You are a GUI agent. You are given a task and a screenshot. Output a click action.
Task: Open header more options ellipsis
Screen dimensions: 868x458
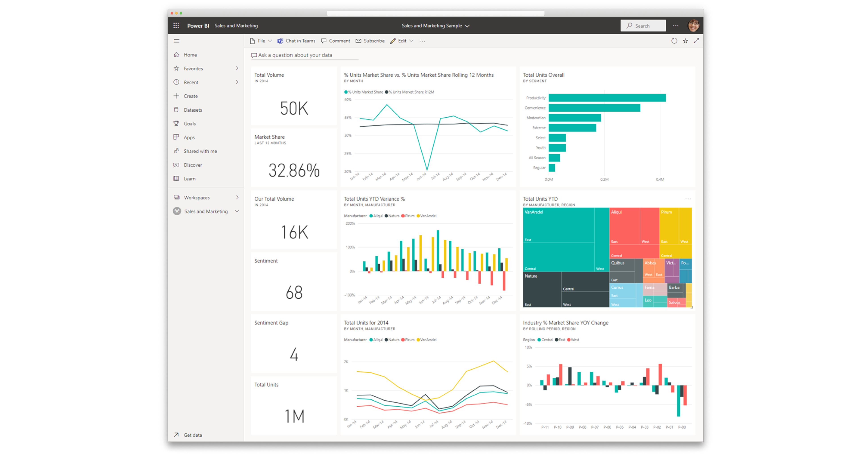(x=676, y=26)
